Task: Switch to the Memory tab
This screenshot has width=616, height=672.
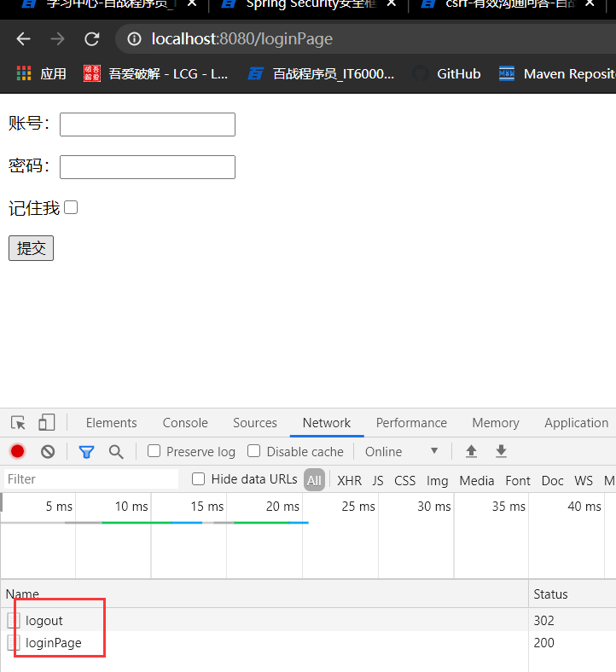Action: (x=496, y=423)
